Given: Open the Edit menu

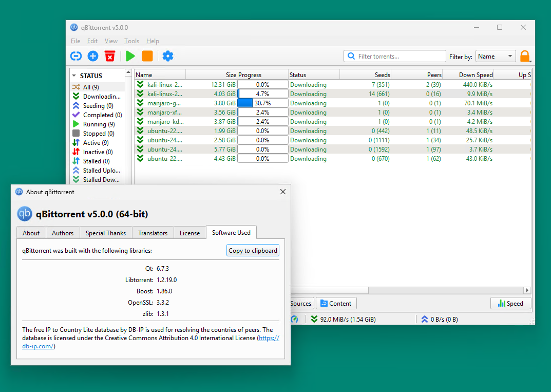Looking at the screenshot, I should pyautogui.click(x=92, y=41).
